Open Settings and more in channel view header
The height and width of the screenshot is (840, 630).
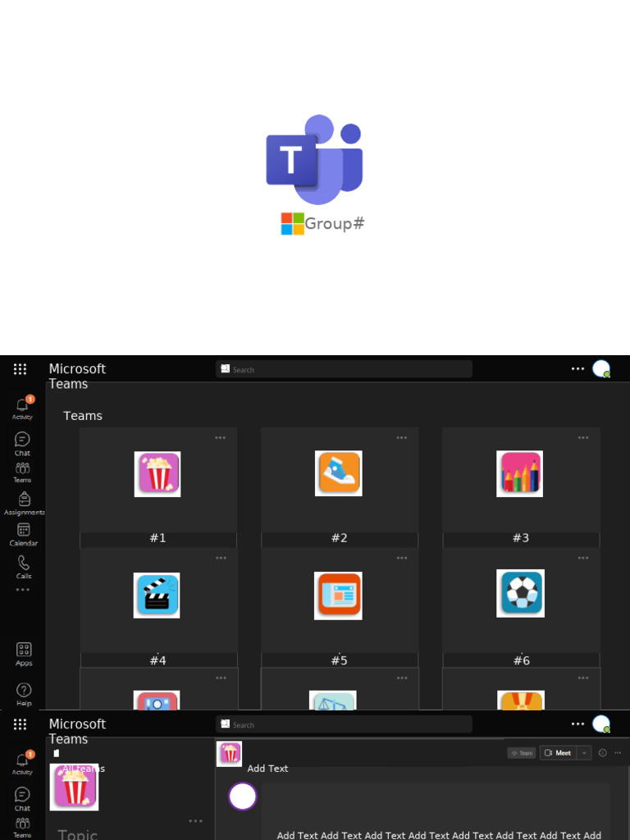pos(577,724)
